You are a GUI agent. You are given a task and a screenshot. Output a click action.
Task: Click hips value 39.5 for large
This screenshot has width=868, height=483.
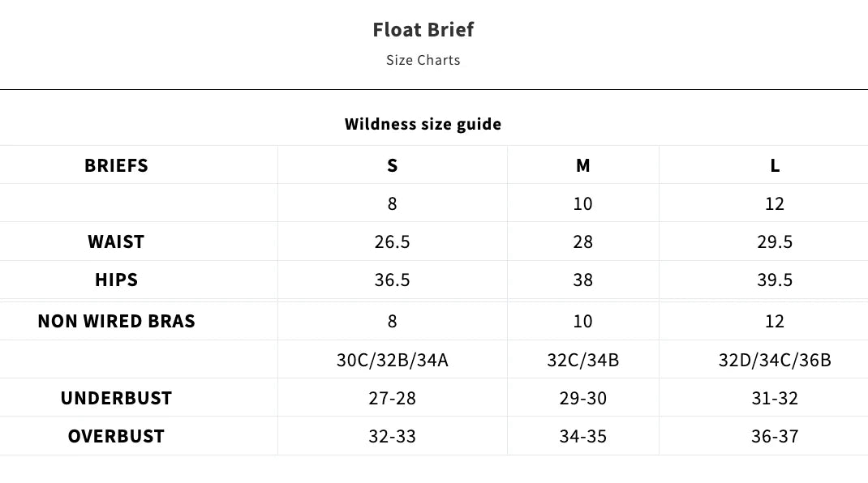tap(775, 280)
